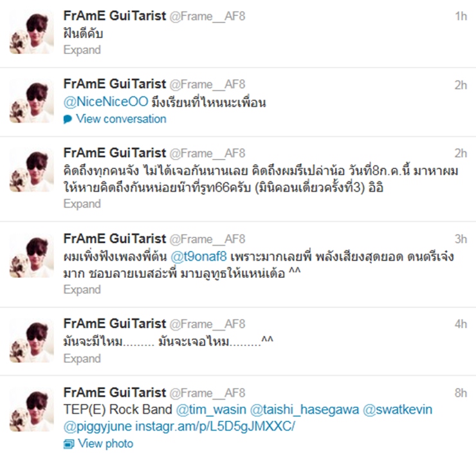Image resolution: width=476 pixels, height=460 pixels.
Task: Open View photo under the TEP(E) tweet
Action: pyautogui.click(x=105, y=444)
